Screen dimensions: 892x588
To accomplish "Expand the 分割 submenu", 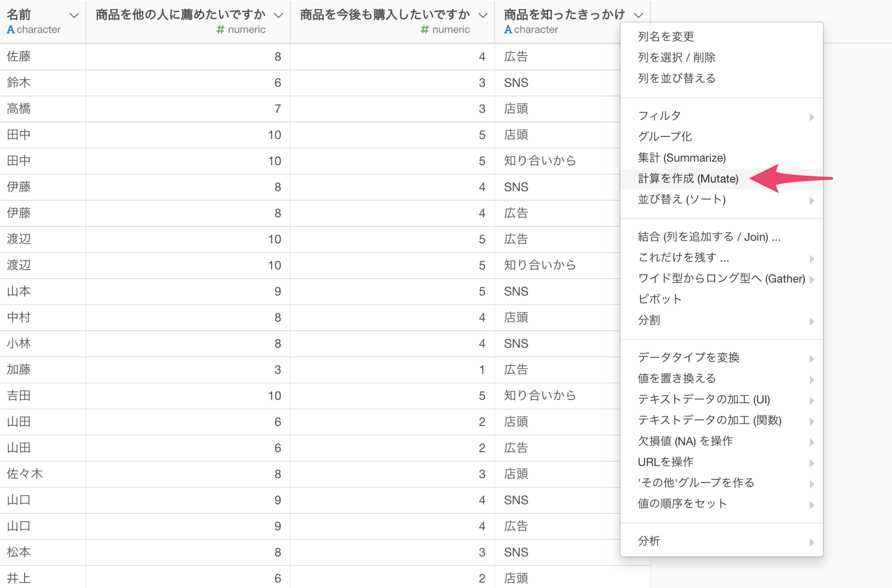I will pos(721,320).
